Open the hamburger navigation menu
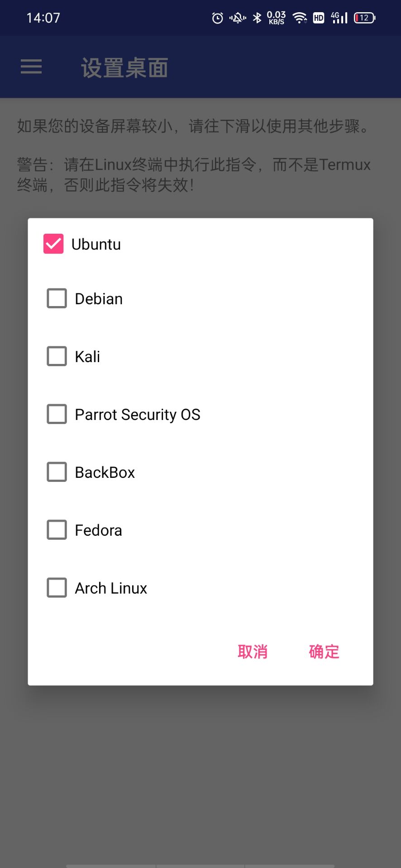The height and width of the screenshot is (868, 401). coord(31,67)
